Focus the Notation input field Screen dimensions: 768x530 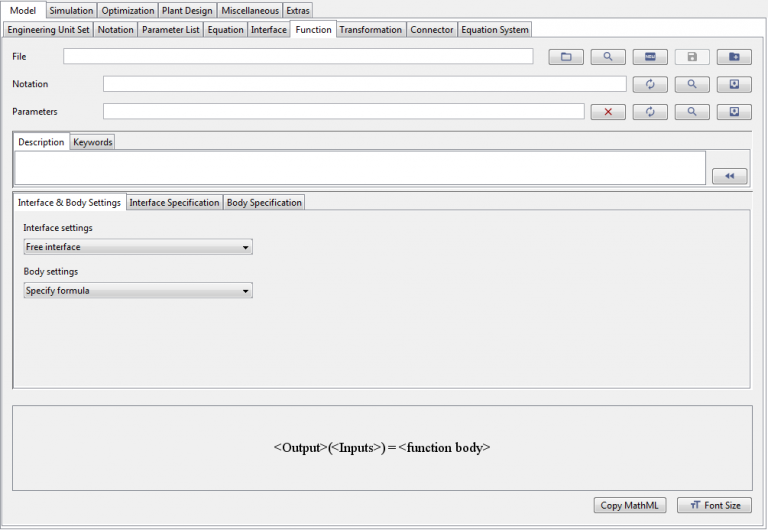point(364,84)
